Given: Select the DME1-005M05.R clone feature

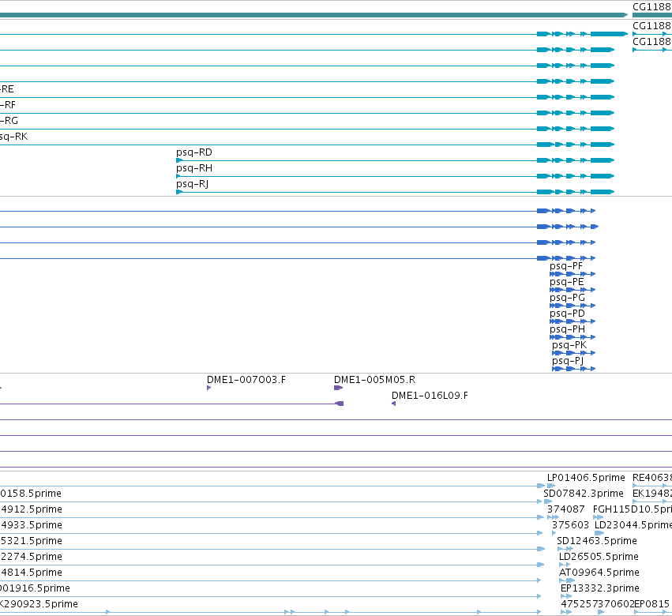Looking at the screenshot, I should [x=338, y=388].
